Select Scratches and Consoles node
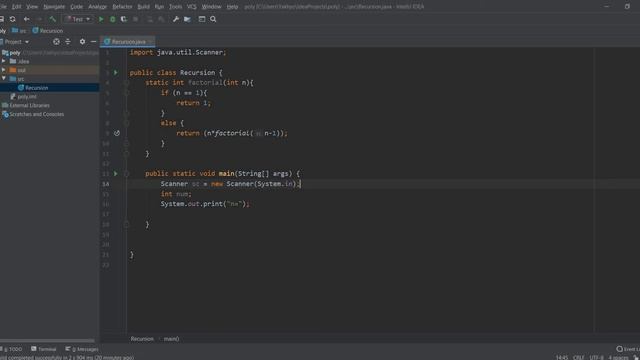Screen dimensions: 640x360 pyautogui.click(x=33, y=114)
